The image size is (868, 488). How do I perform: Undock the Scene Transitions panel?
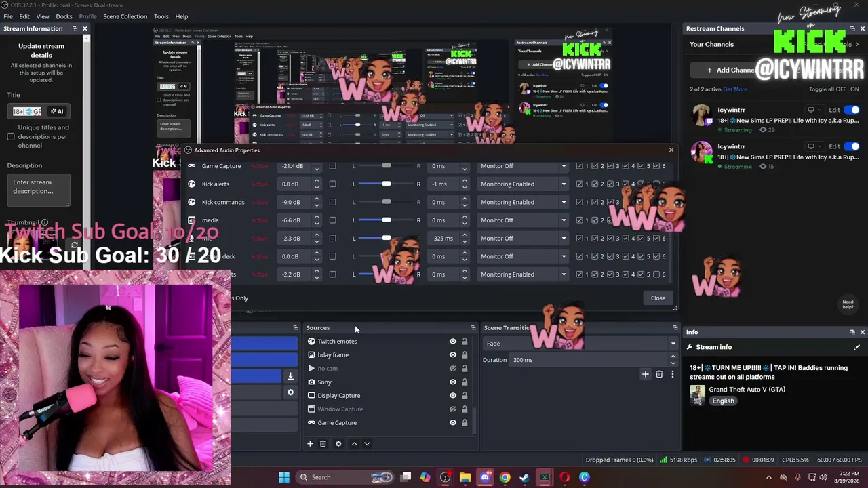[x=675, y=328]
